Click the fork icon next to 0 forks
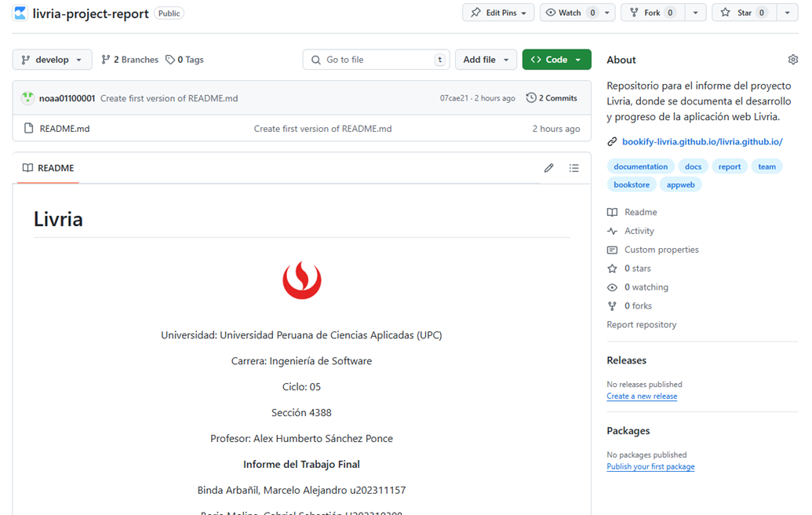The width and height of the screenshot is (812, 515). [x=612, y=305]
